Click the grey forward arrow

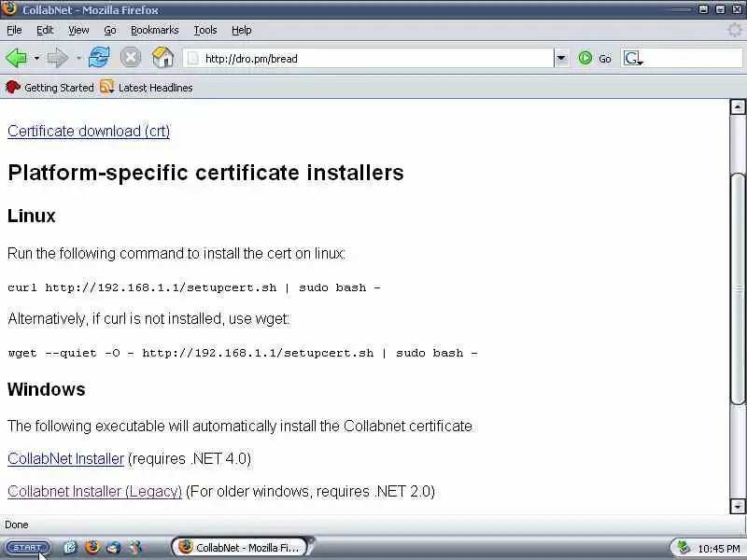point(58,58)
